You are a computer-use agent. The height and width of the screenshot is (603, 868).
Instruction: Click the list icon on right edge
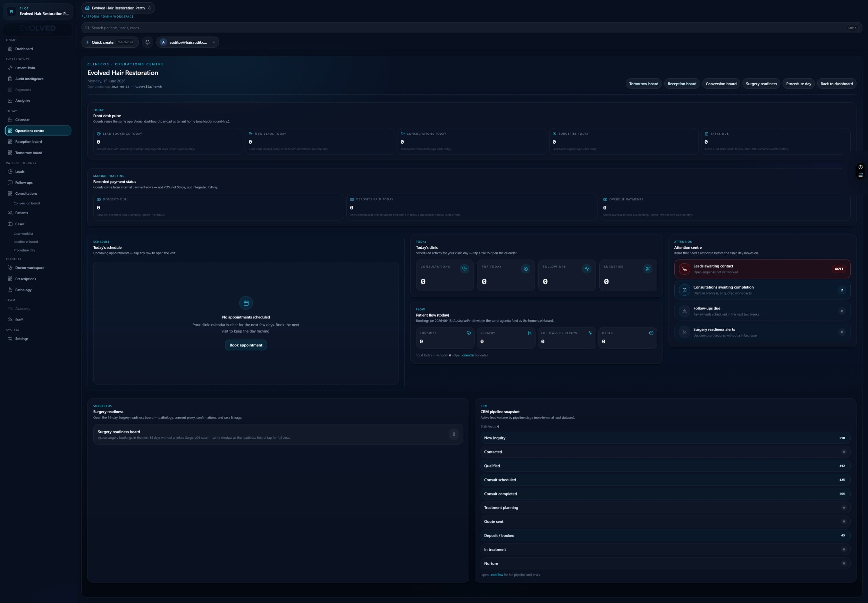point(860,175)
